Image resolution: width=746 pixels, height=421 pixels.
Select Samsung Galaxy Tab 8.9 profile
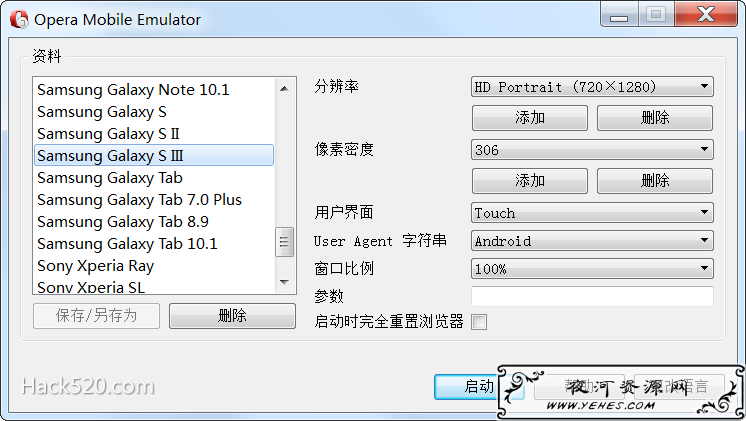click(154, 221)
